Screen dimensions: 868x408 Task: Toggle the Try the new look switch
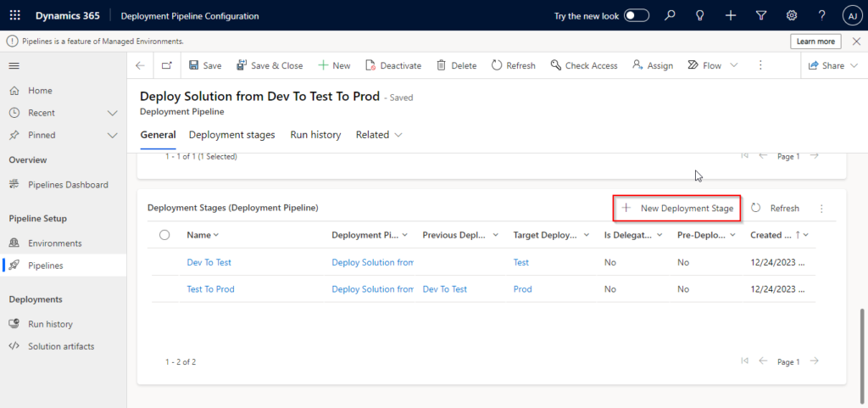click(637, 15)
